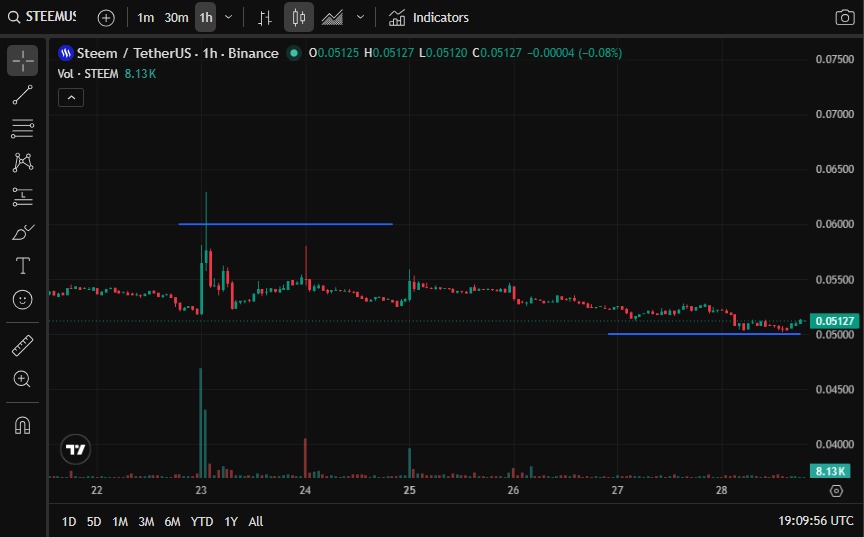Select the trend line drawing tool
Viewport: 864px width, 537px height.
(23, 95)
